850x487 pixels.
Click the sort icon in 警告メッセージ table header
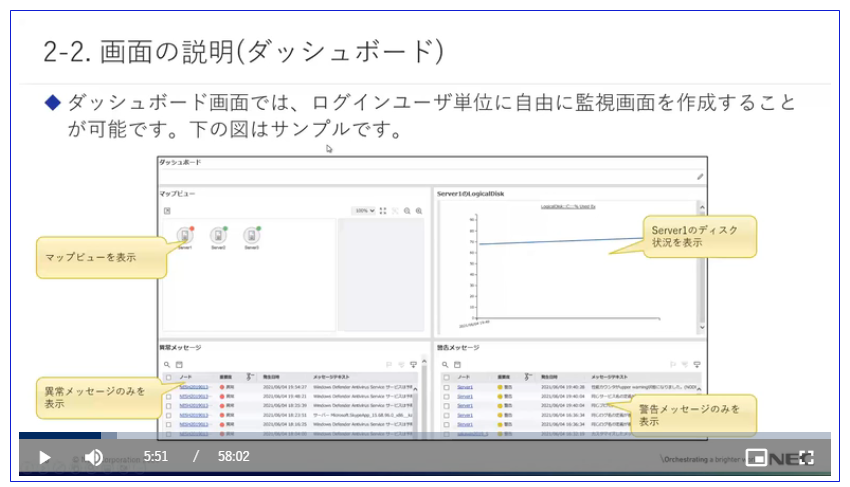[x=527, y=377]
